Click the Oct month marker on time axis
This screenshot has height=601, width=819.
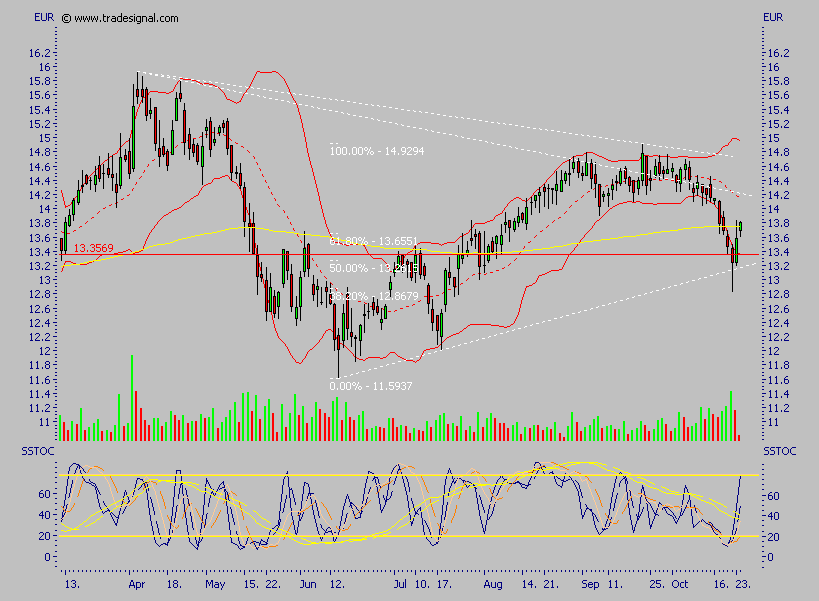pyautogui.click(x=680, y=581)
